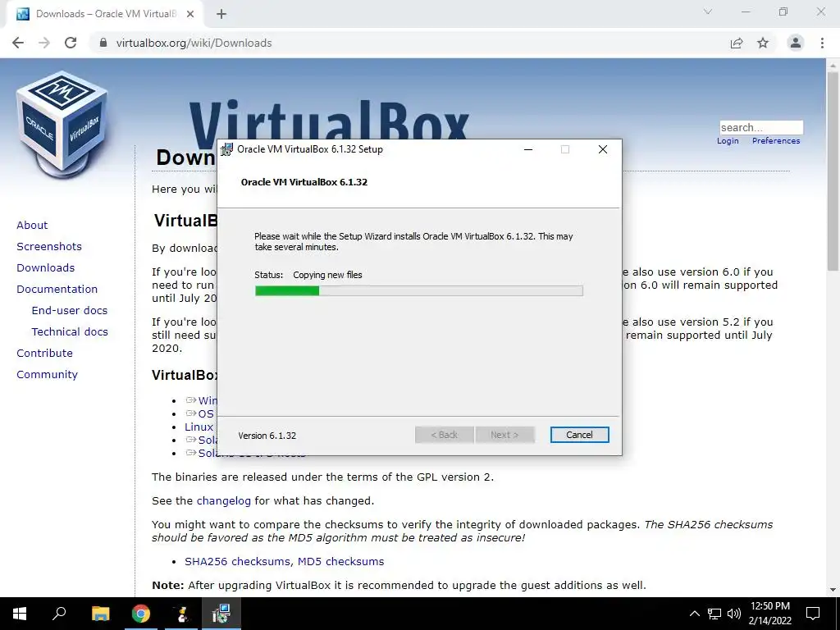Click the scrollbar down arrow
This screenshot has width=840, height=630.
click(833, 590)
